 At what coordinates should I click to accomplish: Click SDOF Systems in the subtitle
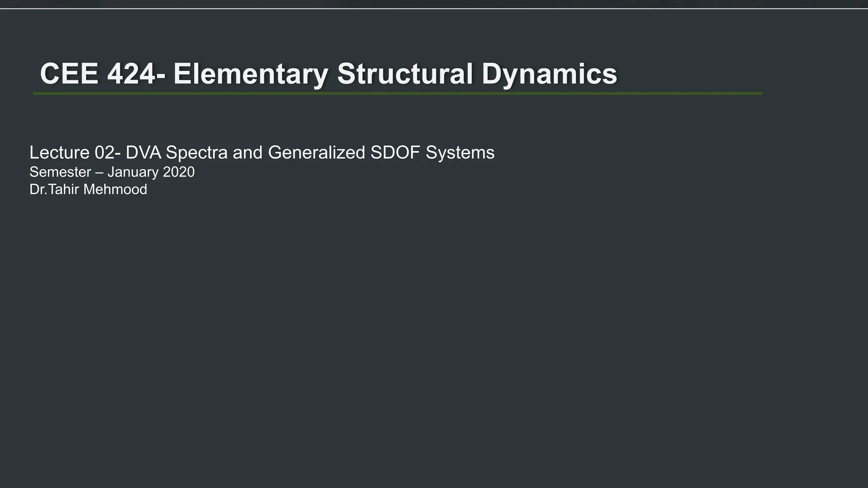coord(432,152)
